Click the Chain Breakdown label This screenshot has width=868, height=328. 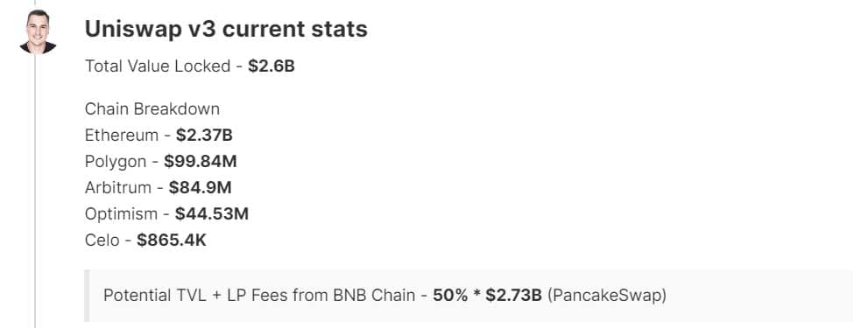[152, 109]
